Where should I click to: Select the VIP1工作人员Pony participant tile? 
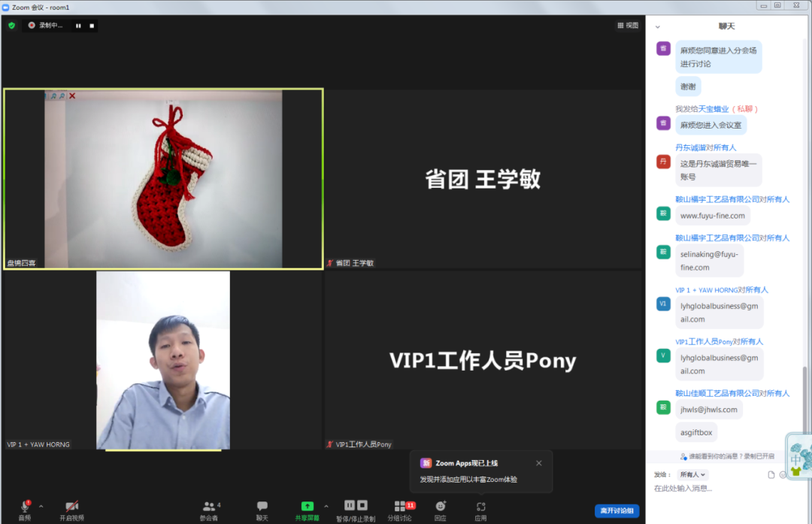click(x=483, y=360)
